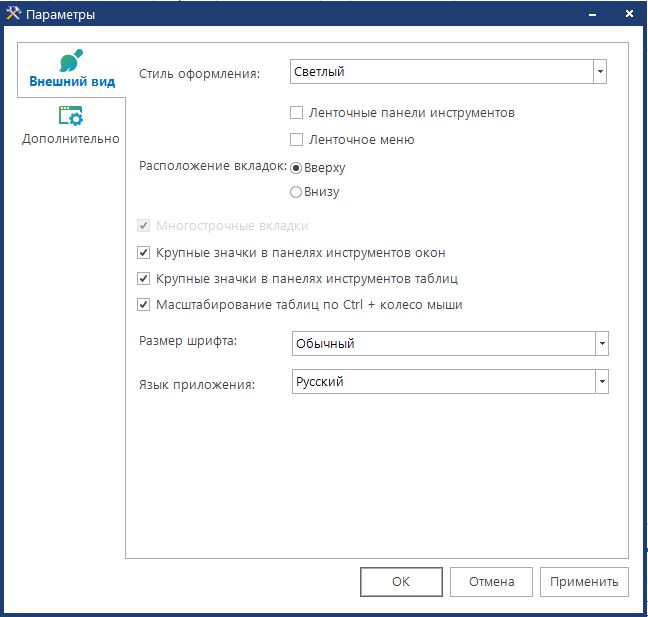Expand the Язык приложения dropdown arrow

(x=601, y=382)
